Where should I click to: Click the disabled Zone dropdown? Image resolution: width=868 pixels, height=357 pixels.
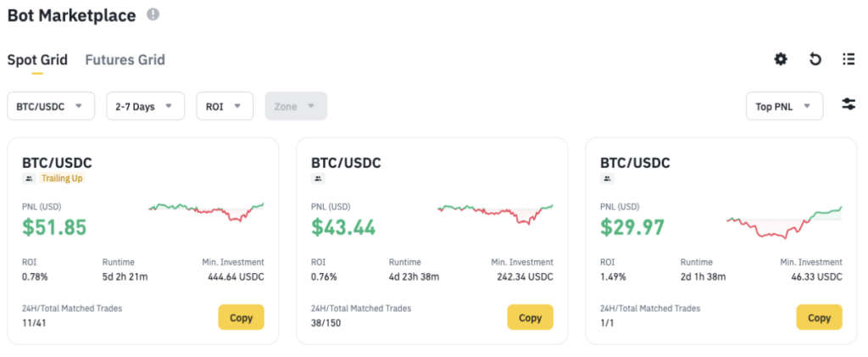(296, 107)
